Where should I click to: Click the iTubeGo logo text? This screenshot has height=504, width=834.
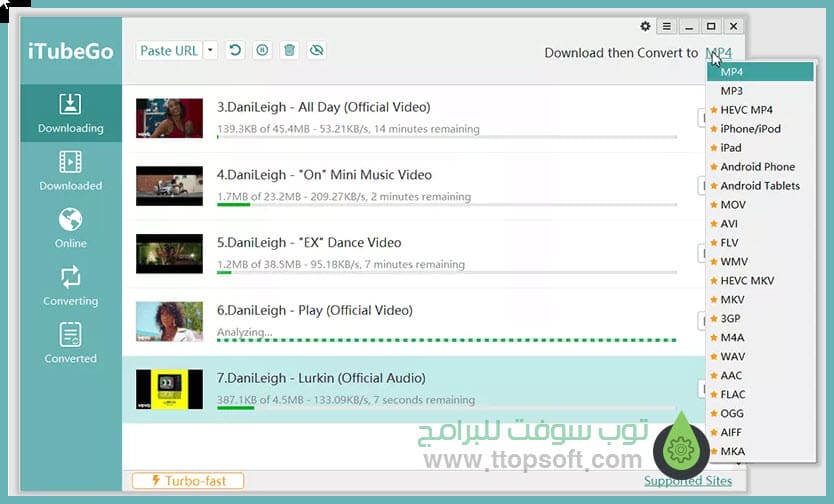(71, 51)
